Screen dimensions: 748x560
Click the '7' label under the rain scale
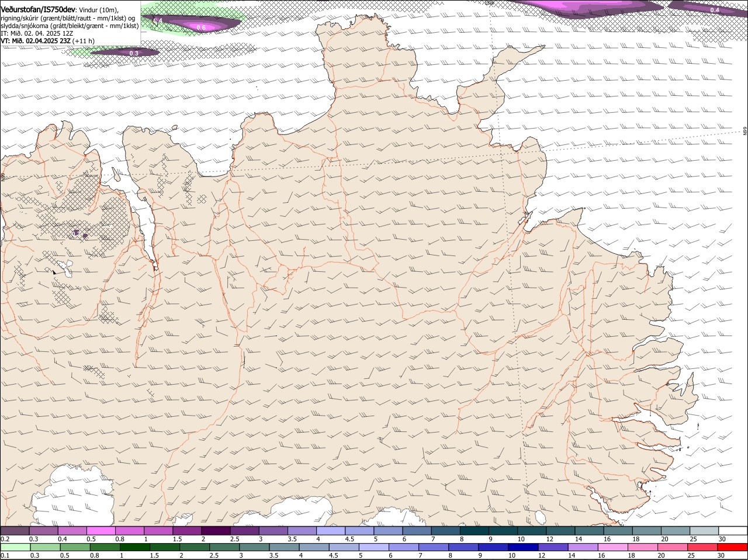(x=421, y=556)
